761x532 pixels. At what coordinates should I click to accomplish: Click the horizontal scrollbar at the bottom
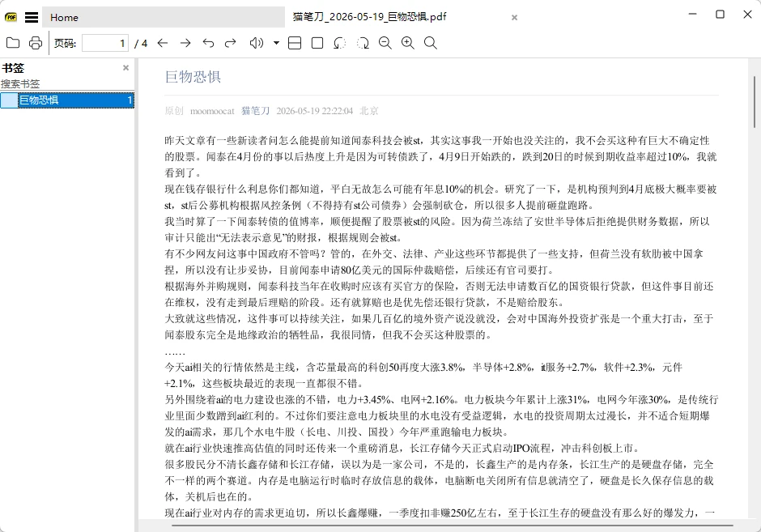[x=452, y=526]
